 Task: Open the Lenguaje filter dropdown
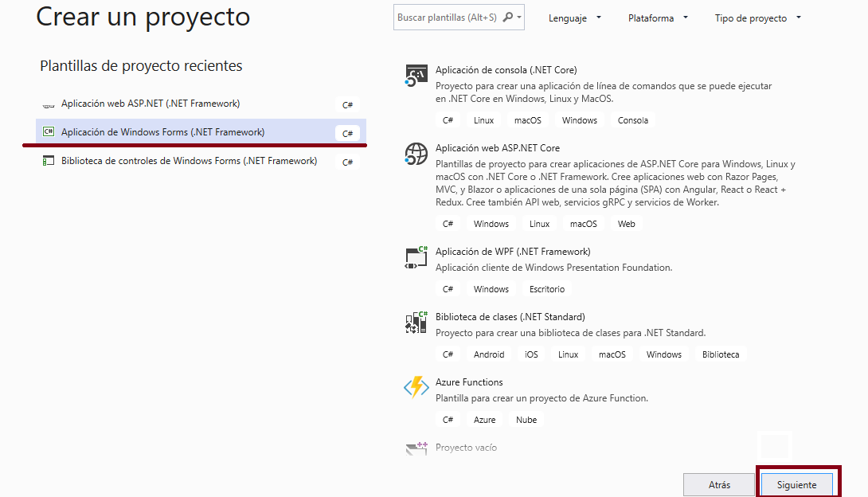click(x=575, y=18)
